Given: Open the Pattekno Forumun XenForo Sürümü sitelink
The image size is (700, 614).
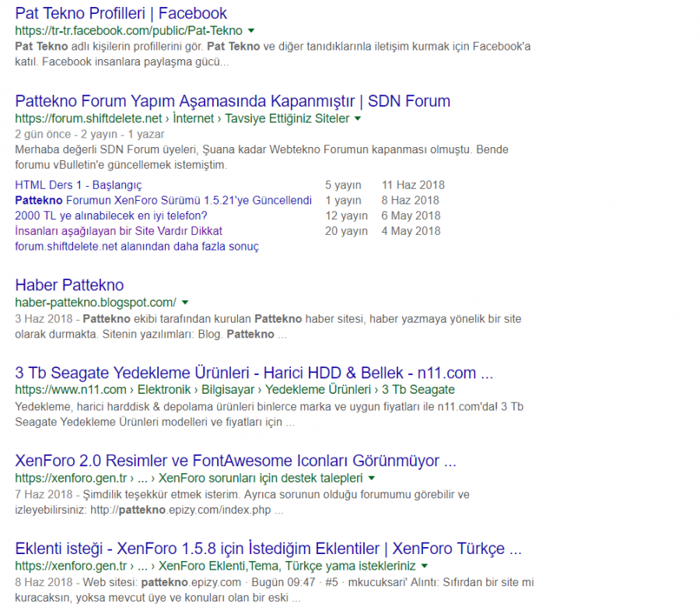Looking at the screenshot, I should 163,200.
